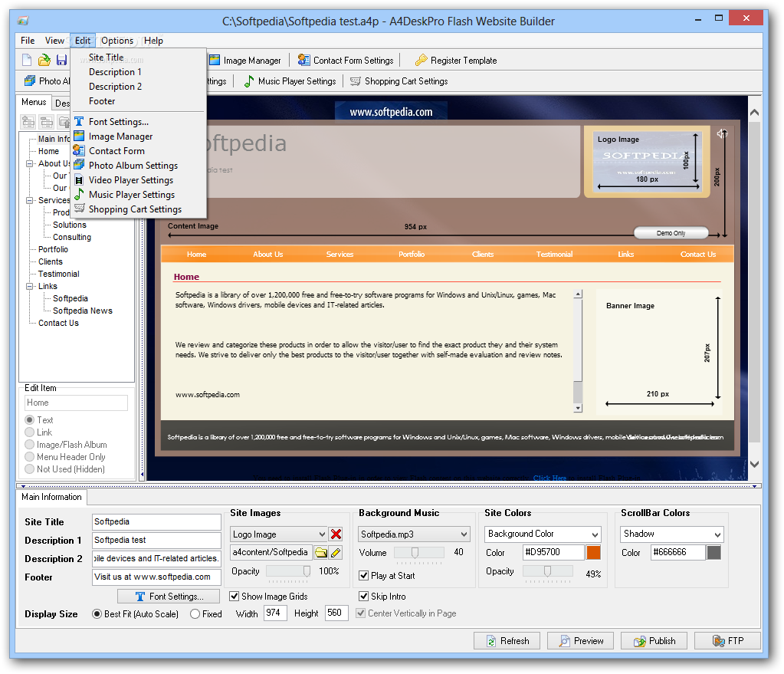Click the Refresh button

tap(507, 641)
